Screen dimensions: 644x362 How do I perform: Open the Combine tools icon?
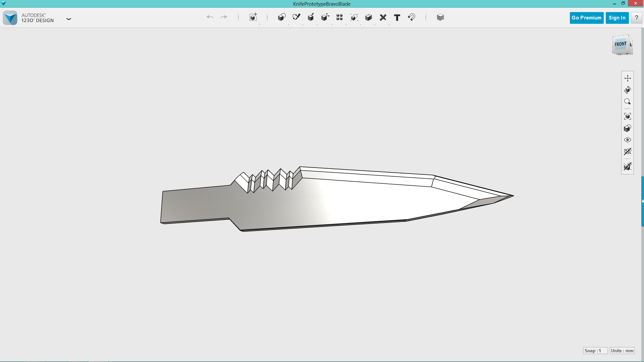point(369,17)
